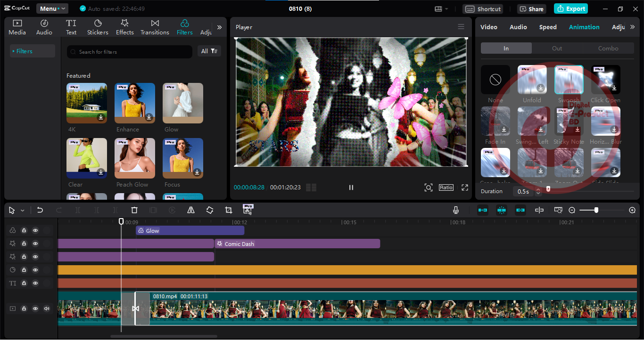Click the animation Duration slider handle

548,189
